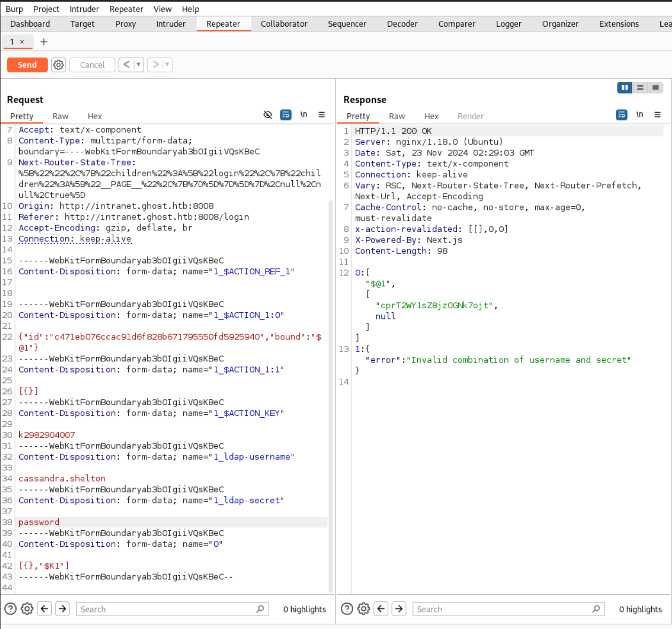Image resolution: width=672 pixels, height=629 pixels.
Task: Switch to top-bottom stacked layout
Action: 640,88
